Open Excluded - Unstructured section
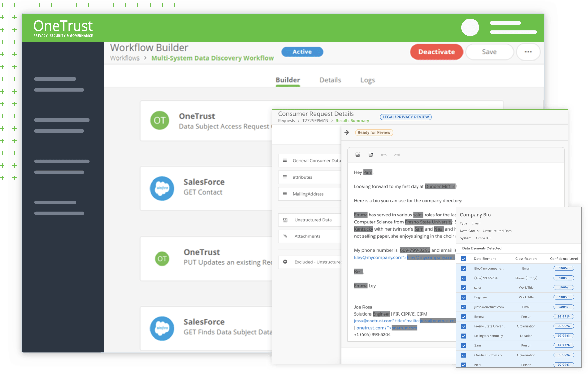Image resolution: width=588 pixels, height=374 pixels. (310, 262)
